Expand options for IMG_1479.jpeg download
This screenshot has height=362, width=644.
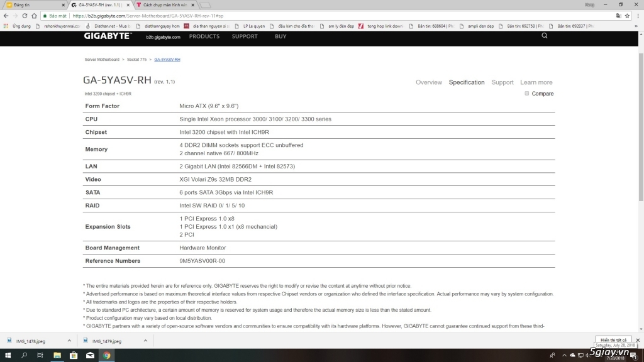click(x=145, y=339)
